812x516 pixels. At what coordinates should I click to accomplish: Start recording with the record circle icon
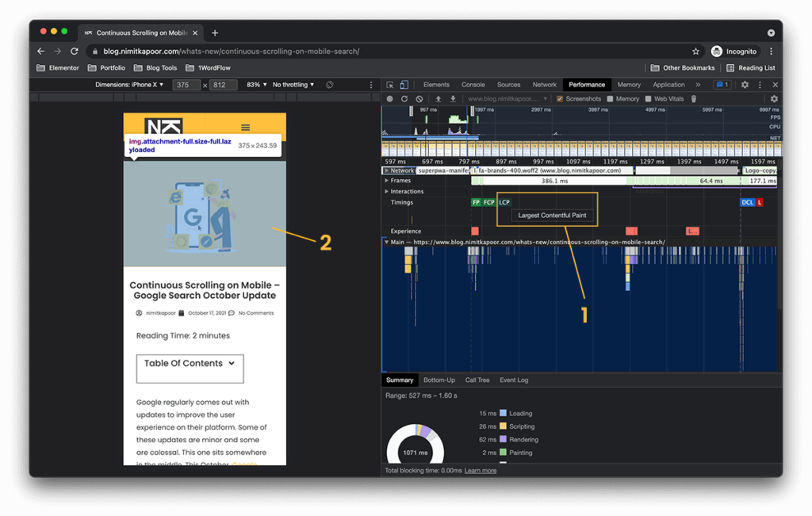(390, 99)
